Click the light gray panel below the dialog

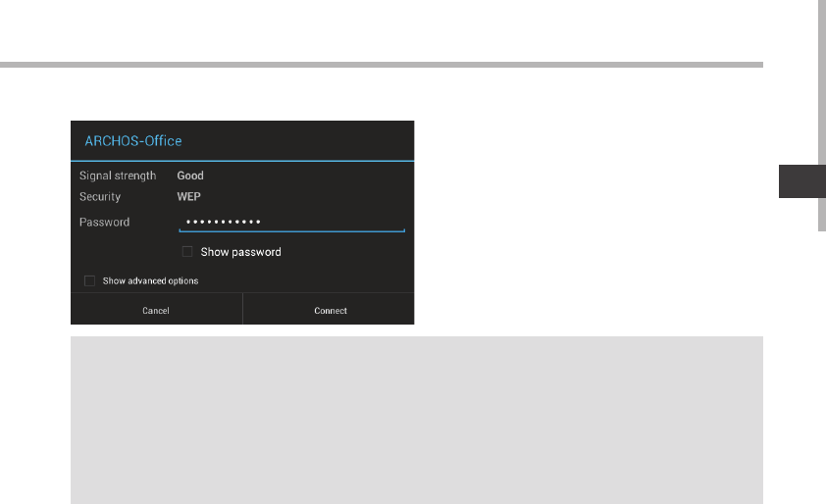(x=417, y=421)
